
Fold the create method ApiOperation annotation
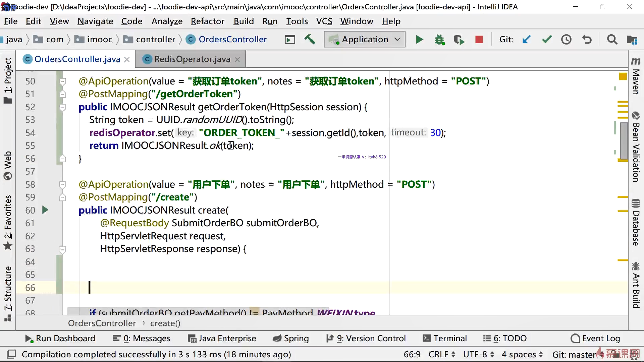pos(62,184)
